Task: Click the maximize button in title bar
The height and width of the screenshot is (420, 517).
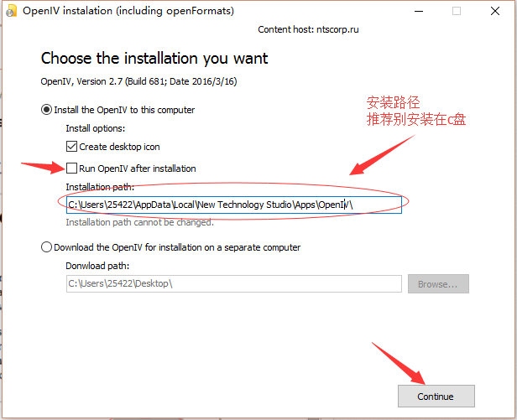Action: [x=457, y=11]
